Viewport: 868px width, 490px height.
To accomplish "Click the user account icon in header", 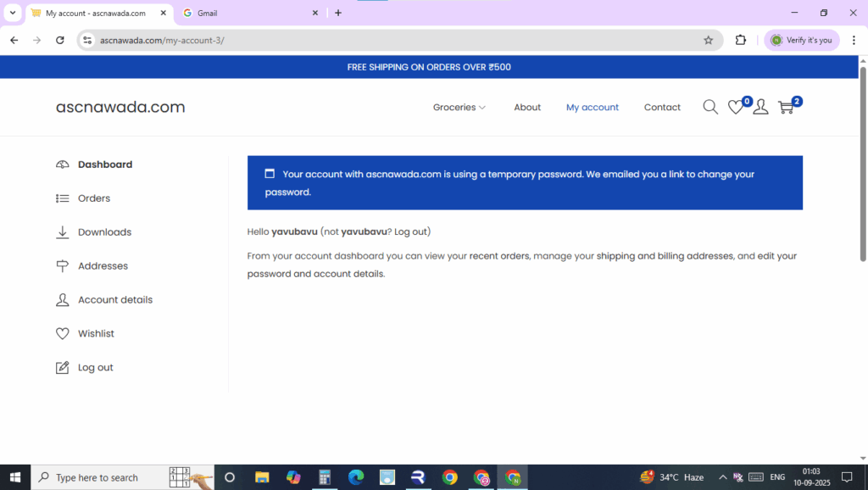I will [760, 108].
